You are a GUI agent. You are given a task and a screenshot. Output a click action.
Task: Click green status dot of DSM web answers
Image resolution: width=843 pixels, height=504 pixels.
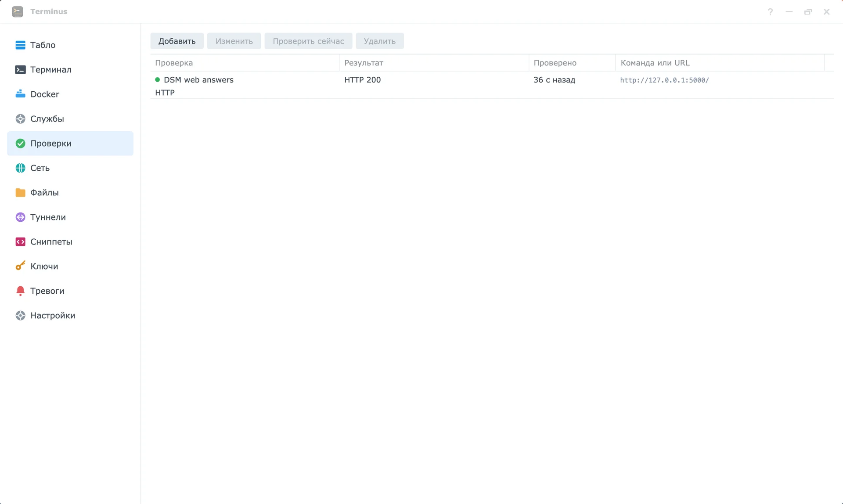click(157, 80)
